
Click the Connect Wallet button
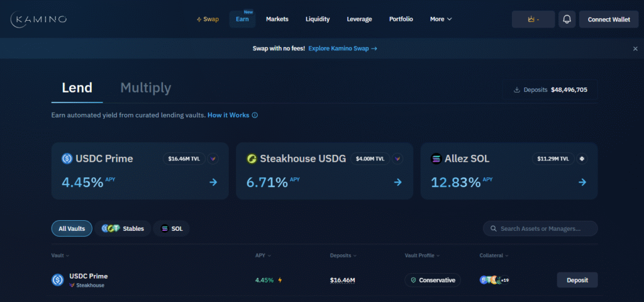608,20
